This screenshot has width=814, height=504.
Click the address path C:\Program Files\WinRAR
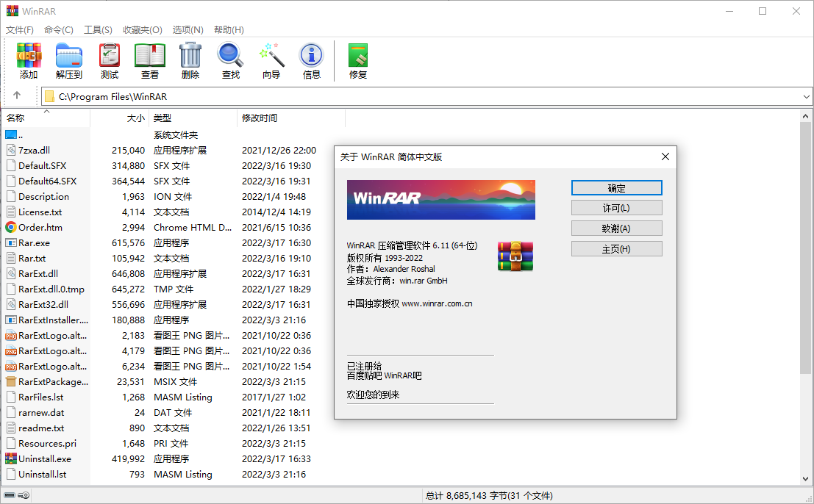(x=113, y=96)
